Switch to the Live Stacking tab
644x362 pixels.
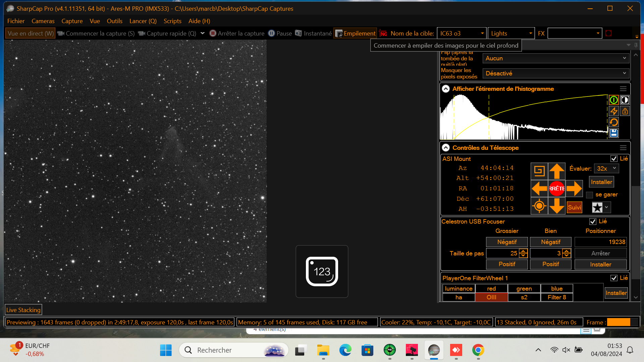click(x=23, y=310)
